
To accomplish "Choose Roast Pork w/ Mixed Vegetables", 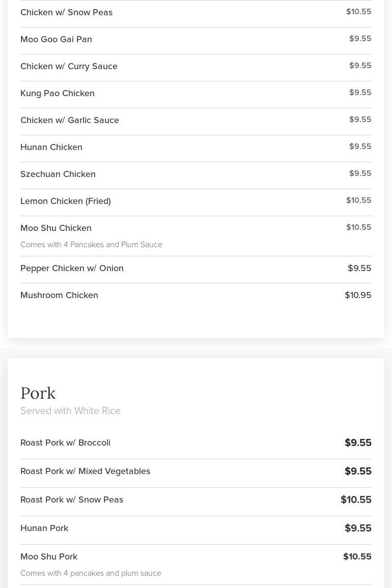I will coord(85,471).
